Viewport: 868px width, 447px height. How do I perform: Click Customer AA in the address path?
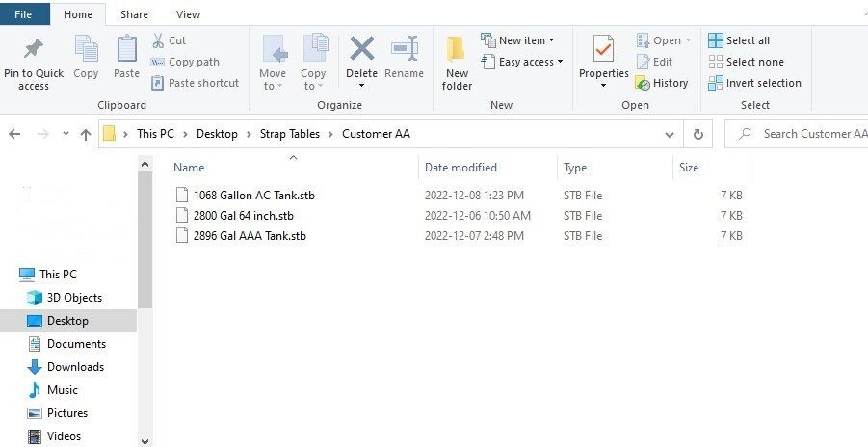click(376, 134)
